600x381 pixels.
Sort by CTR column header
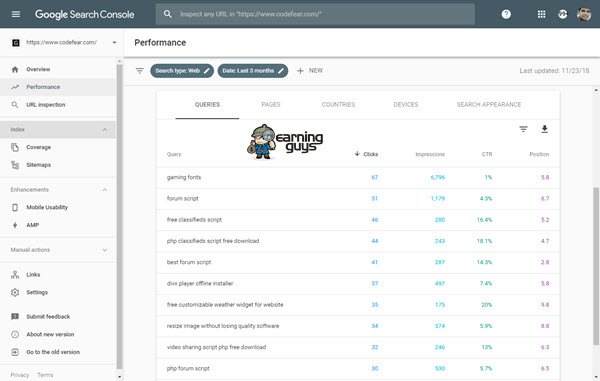[487, 154]
